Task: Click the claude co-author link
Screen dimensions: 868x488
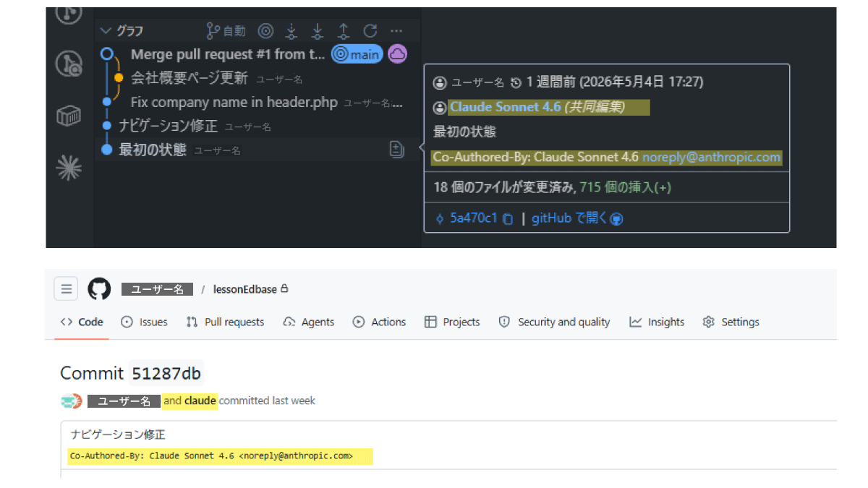Action: click(x=200, y=401)
